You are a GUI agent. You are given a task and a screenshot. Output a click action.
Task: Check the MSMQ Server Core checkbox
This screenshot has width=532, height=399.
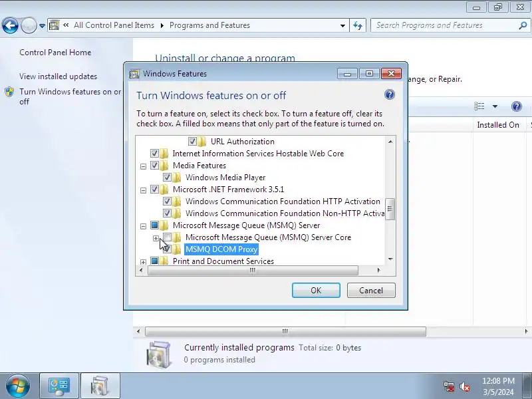(x=167, y=237)
